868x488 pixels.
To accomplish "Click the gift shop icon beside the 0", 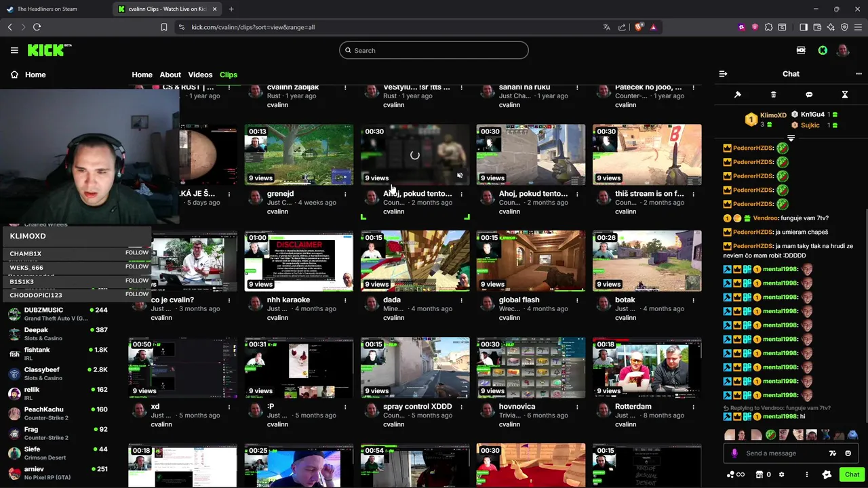I will (x=759, y=474).
